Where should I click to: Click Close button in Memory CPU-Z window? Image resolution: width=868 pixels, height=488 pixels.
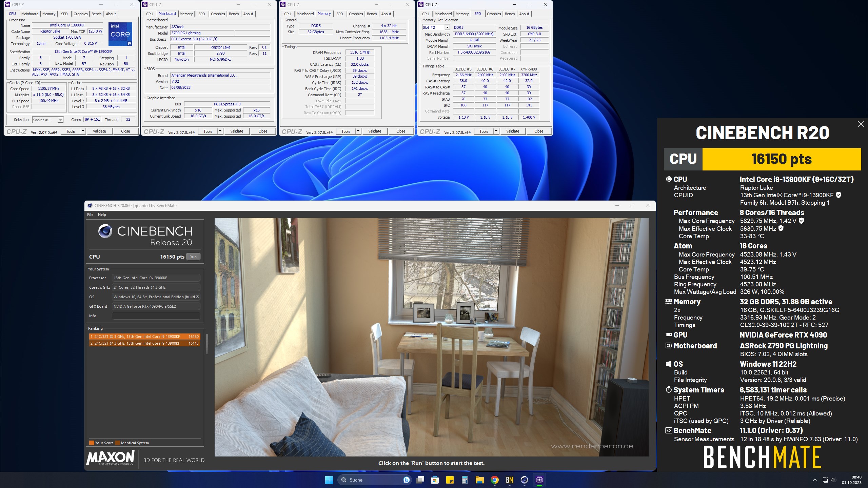tap(401, 131)
